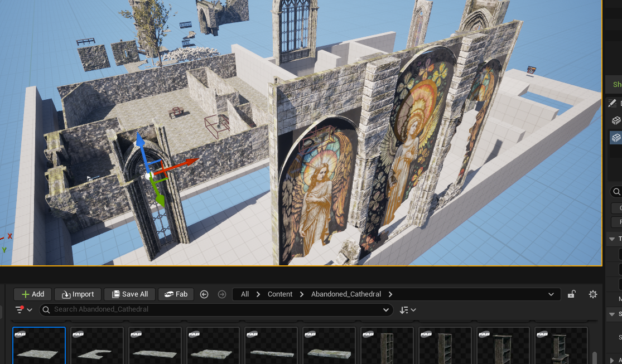The width and height of the screenshot is (622, 364).
Task: Open the asset filters menu icon
Action: pyautogui.click(x=23, y=310)
